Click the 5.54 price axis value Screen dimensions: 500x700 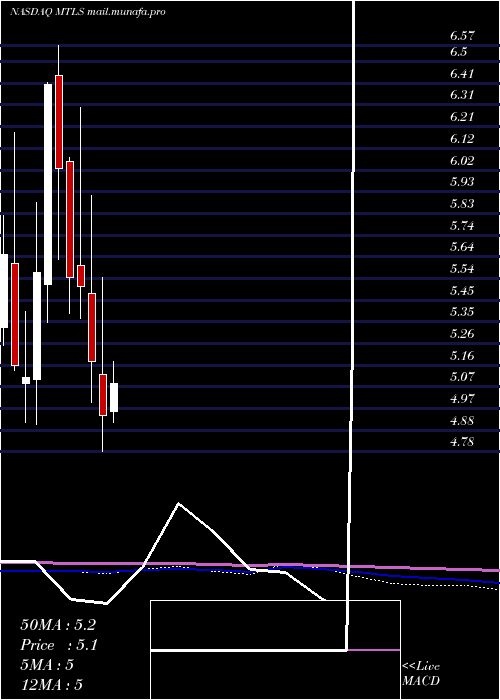pyautogui.click(x=462, y=269)
